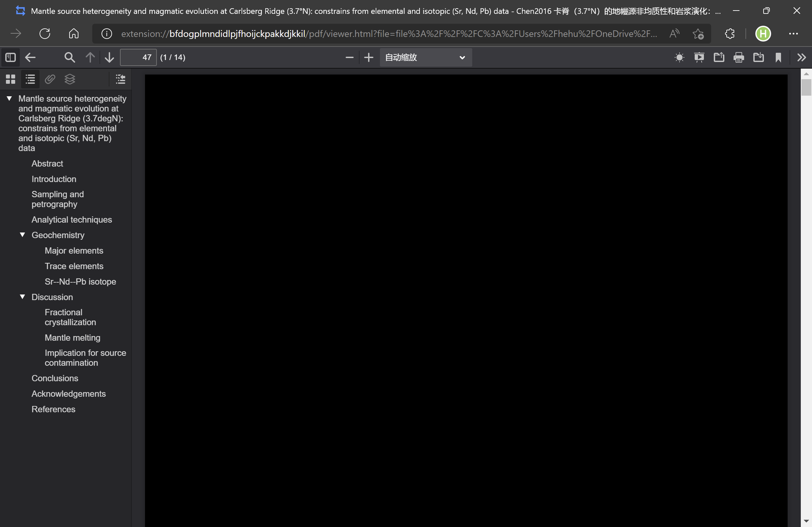Screen dimensions: 812x527
Task: Show attachments panel in sidebar
Action: point(50,79)
